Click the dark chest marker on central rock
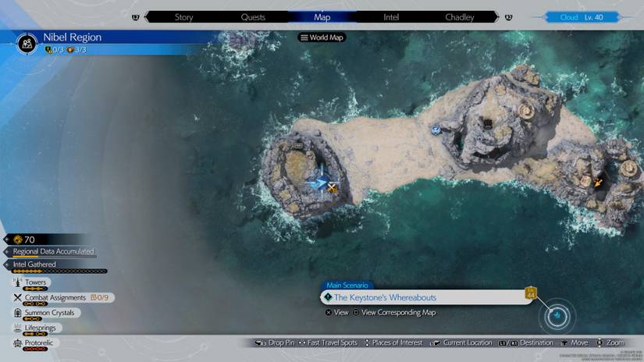Viewport: 644px width, 362px height. tap(488, 123)
